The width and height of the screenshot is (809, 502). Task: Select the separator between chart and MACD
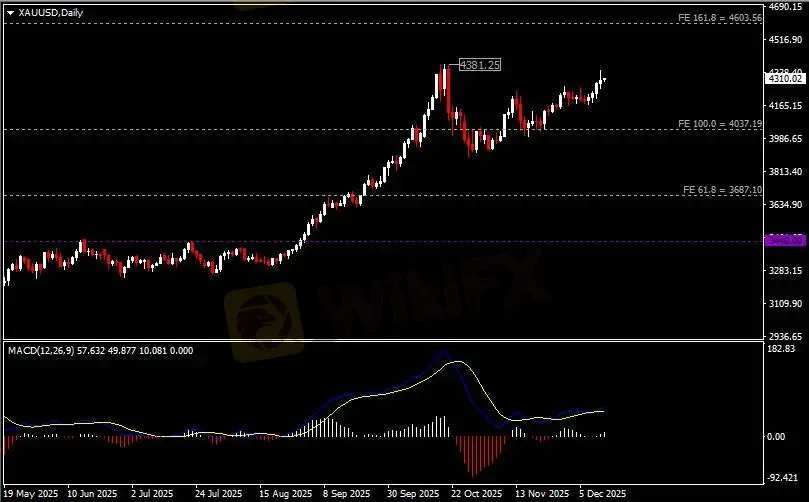[x=383, y=340]
